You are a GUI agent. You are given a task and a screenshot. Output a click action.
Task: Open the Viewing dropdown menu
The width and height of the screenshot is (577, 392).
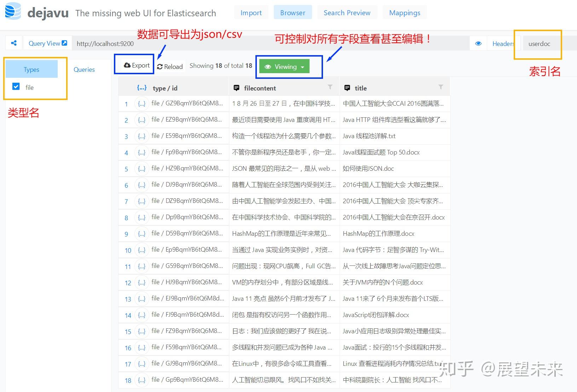click(x=302, y=66)
